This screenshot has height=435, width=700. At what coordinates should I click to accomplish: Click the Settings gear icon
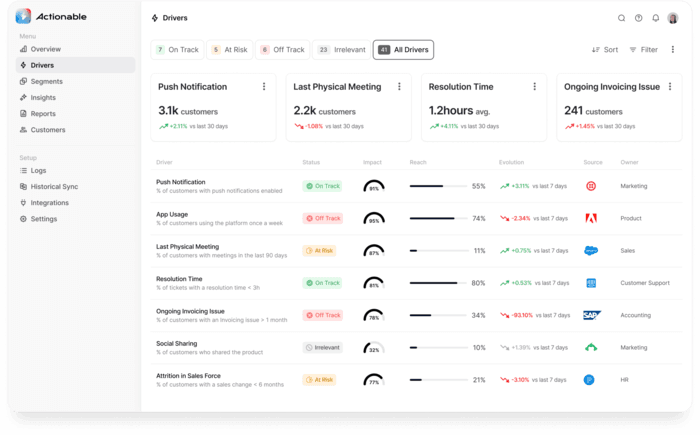click(23, 219)
